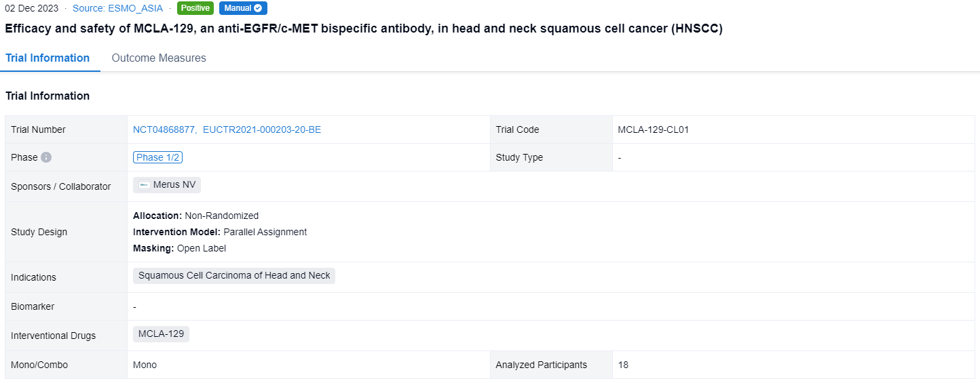
Task: Click the Merus NV sponsor name
Action: [x=174, y=185]
